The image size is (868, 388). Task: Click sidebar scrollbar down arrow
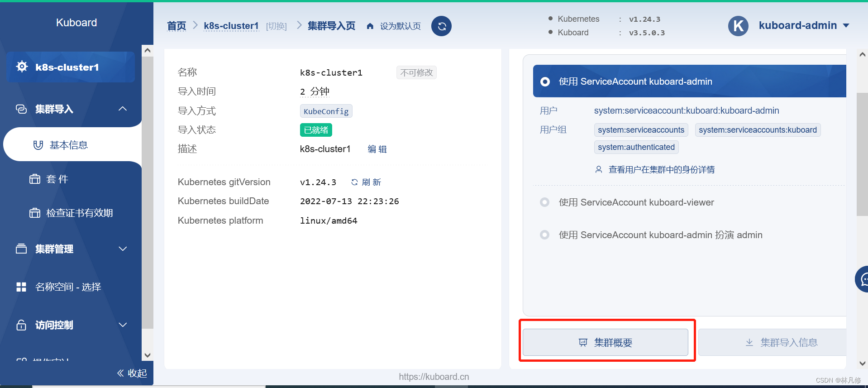pyautogui.click(x=148, y=355)
